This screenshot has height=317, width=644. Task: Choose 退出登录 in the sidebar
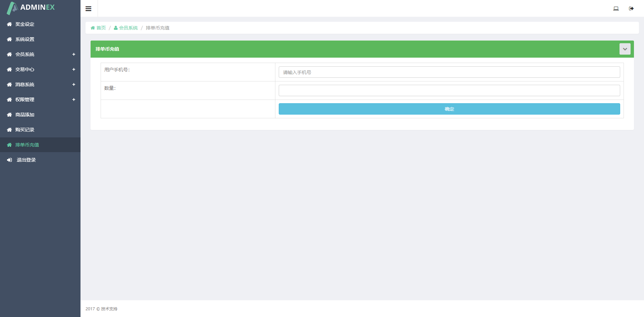[x=40, y=160]
